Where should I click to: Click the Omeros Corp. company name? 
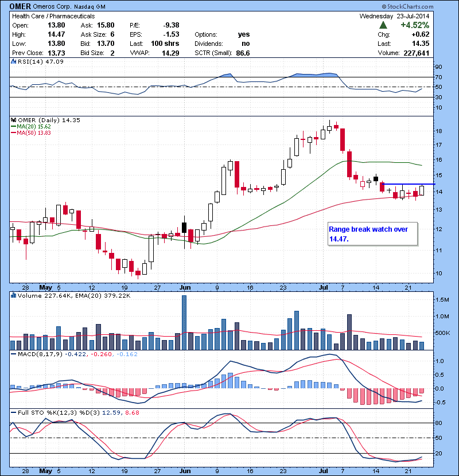tap(52, 7)
